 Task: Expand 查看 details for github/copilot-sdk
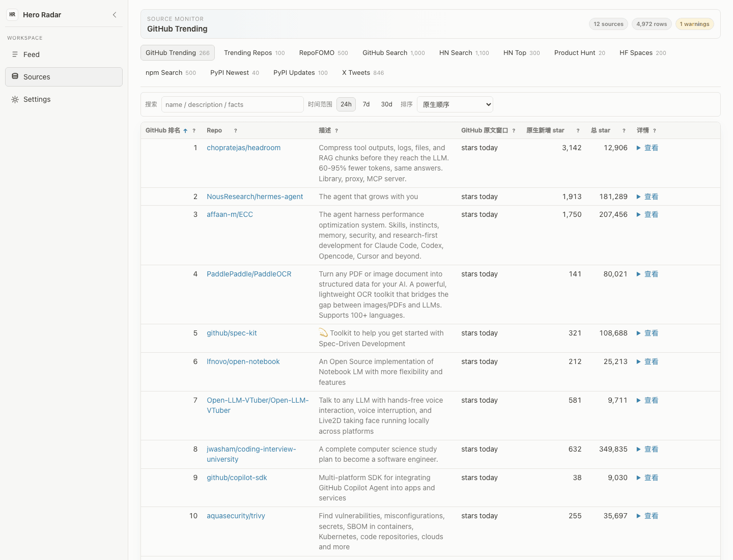[x=647, y=478]
